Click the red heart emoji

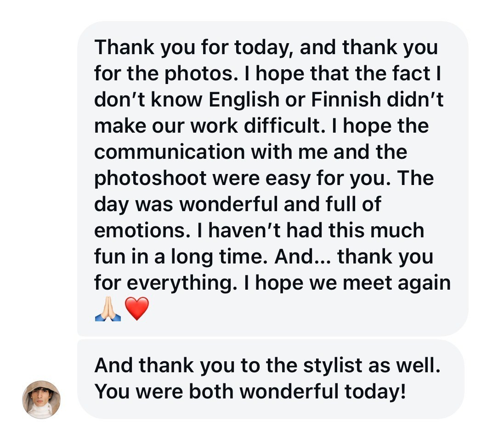[x=137, y=308]
